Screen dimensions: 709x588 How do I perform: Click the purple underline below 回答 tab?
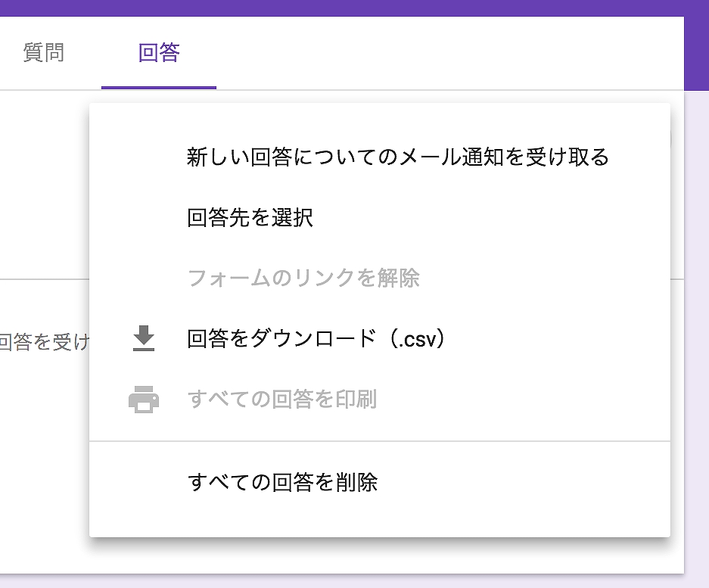pos(159,87)
